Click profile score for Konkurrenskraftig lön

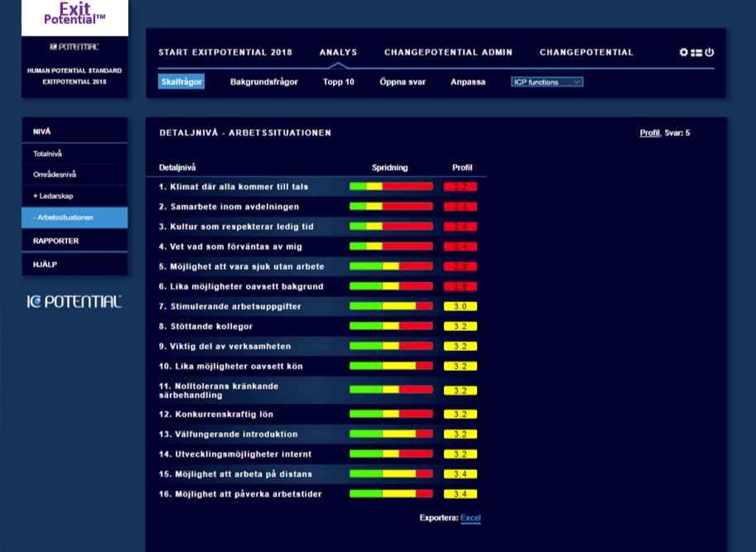coord(460,414)
